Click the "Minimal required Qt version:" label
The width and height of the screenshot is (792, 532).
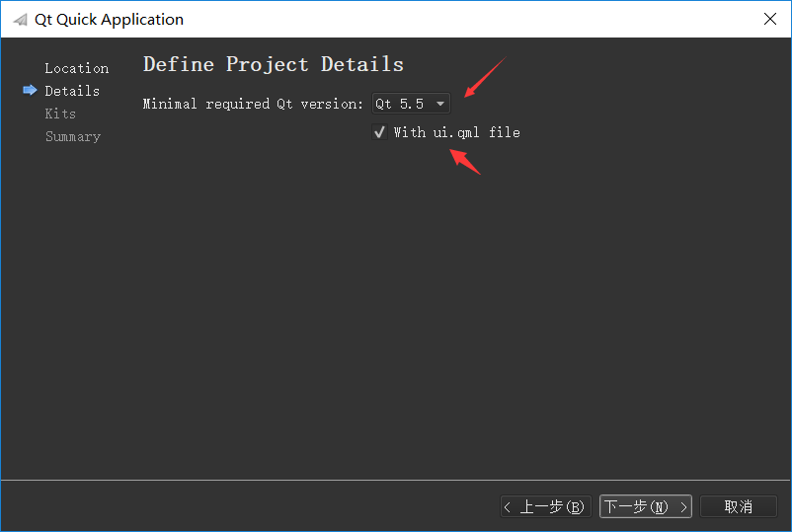click(x=253, y=104)
